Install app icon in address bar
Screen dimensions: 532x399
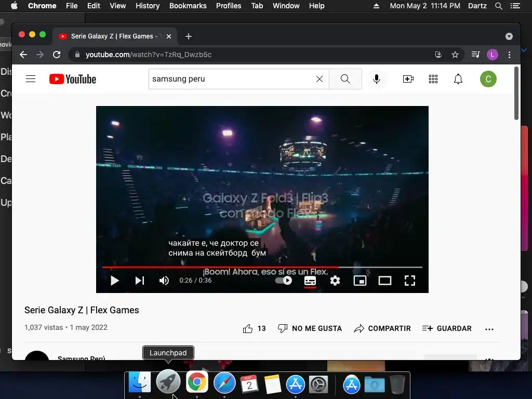[x=438, y=55]
